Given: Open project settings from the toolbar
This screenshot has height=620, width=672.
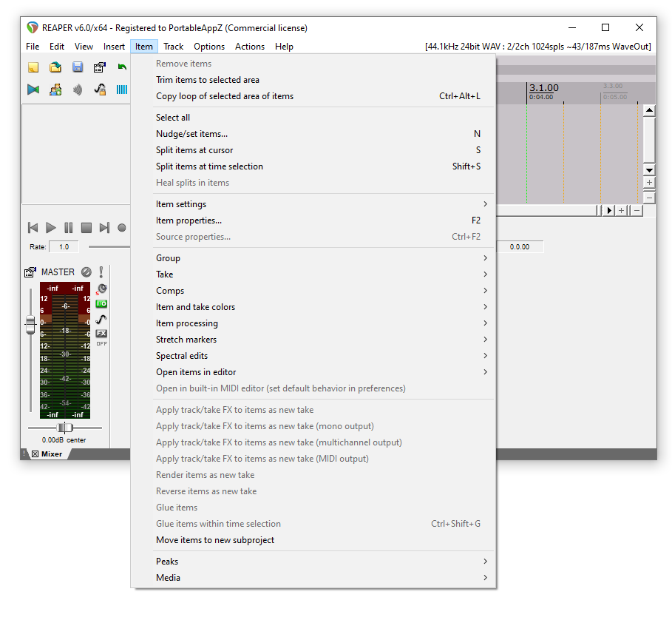Looking at the screenshot, I should click(x=99, y=67).
